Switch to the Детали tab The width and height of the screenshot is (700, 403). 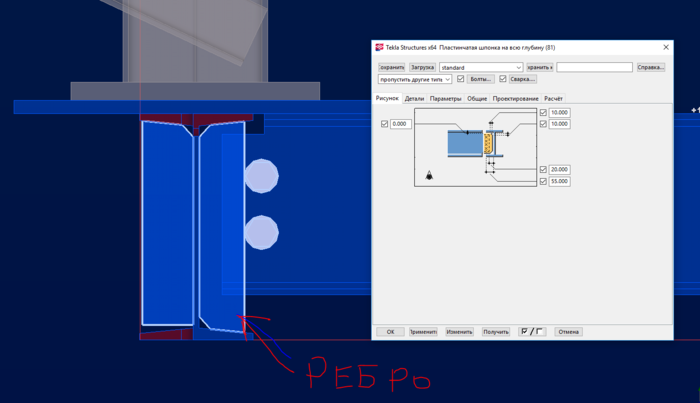(414, 99)
